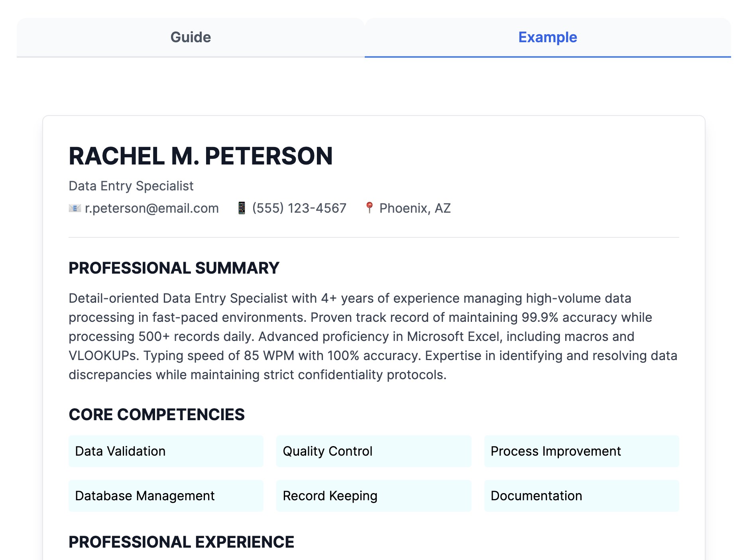Switch to the Guide tab
751x560 pixels.
pos(191,37)
